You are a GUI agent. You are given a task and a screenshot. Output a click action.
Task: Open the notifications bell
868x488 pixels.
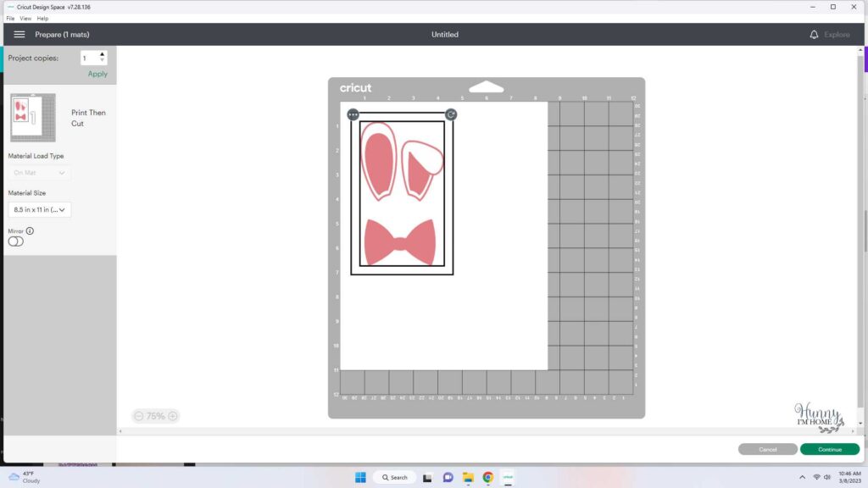814,34
